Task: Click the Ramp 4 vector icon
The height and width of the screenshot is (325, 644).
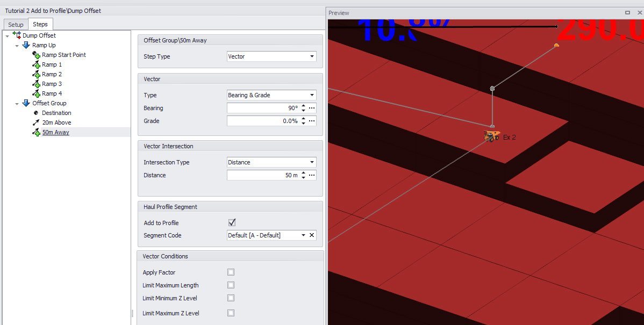Action: [36, 93]
